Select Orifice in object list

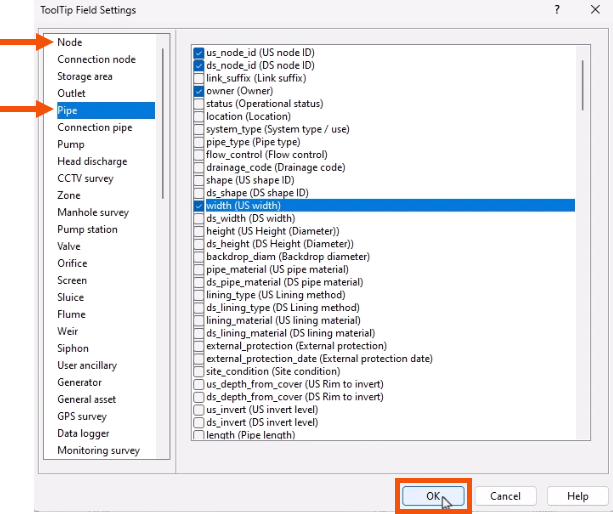72,263
